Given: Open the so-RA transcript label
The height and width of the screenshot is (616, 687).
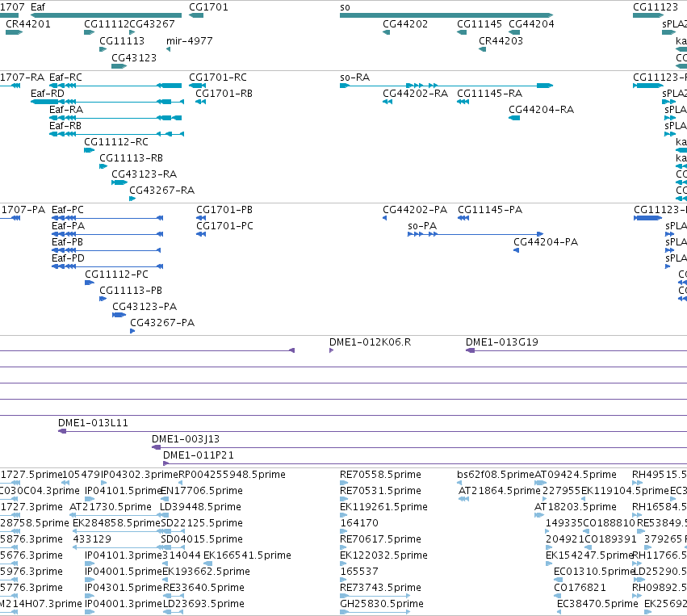Looking at the screenshot, I should coord(355,78).
